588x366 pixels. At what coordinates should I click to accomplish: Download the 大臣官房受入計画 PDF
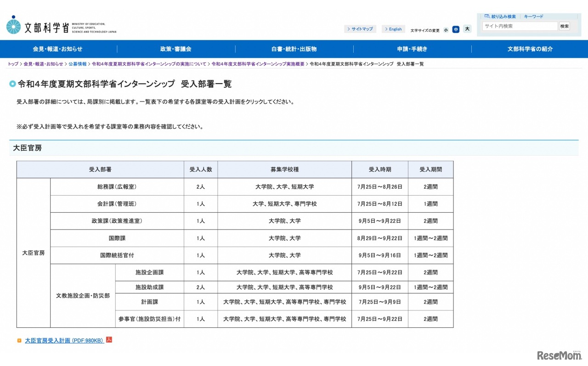point(62,340)
